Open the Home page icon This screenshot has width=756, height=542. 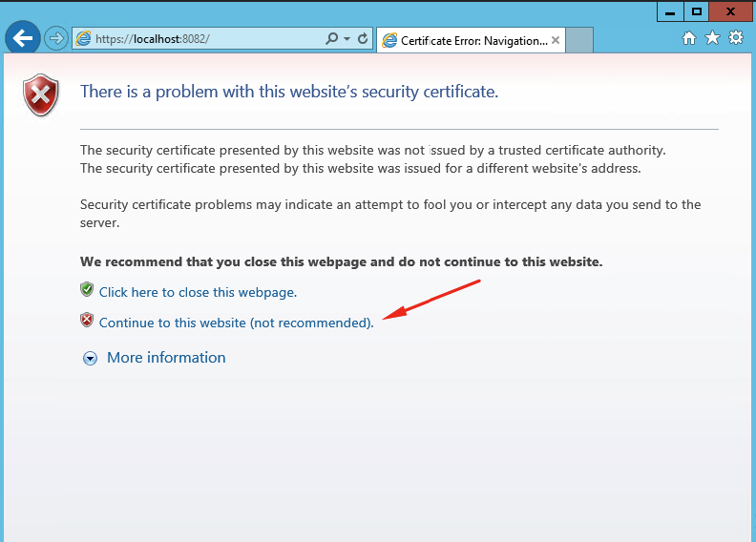click(x=689, y=38)
